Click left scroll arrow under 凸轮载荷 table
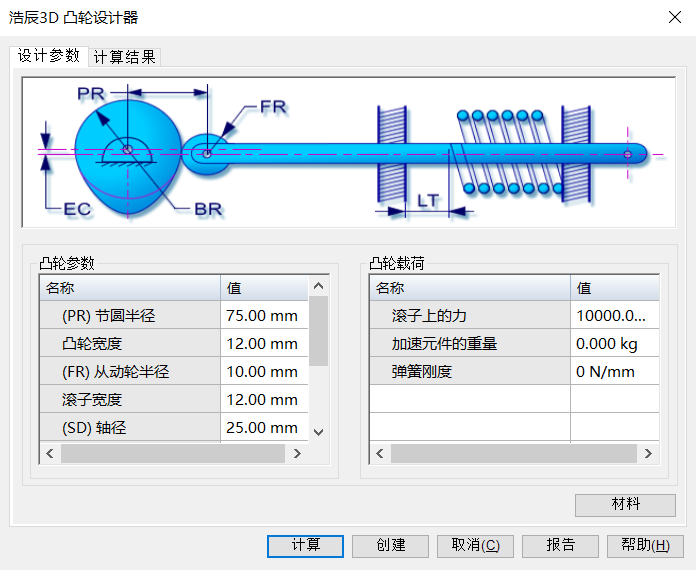This screenshot has height=570, width=696. pos(380,453)
